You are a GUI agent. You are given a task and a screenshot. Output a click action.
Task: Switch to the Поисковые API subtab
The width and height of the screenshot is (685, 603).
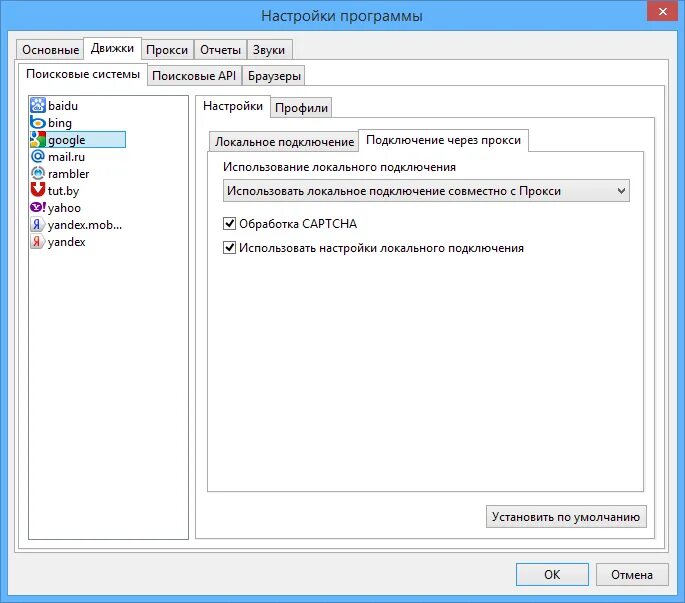click(x=194, y=76)
